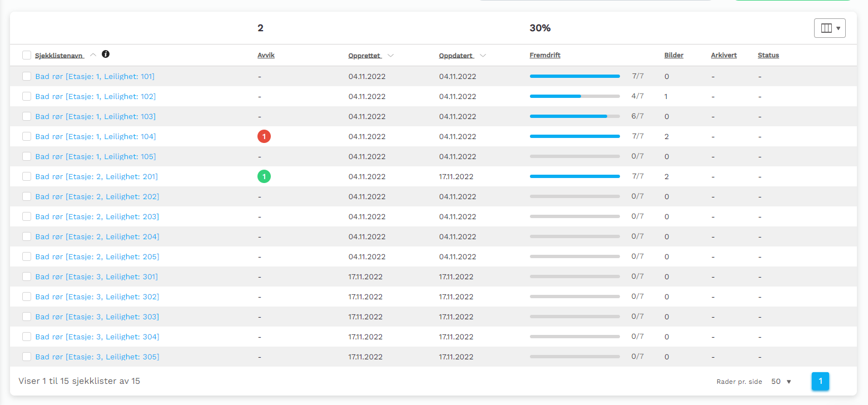Click the progress bar for Leilighet 103
Viewport: 868px width, 405px height.
[x=574, y=116]
